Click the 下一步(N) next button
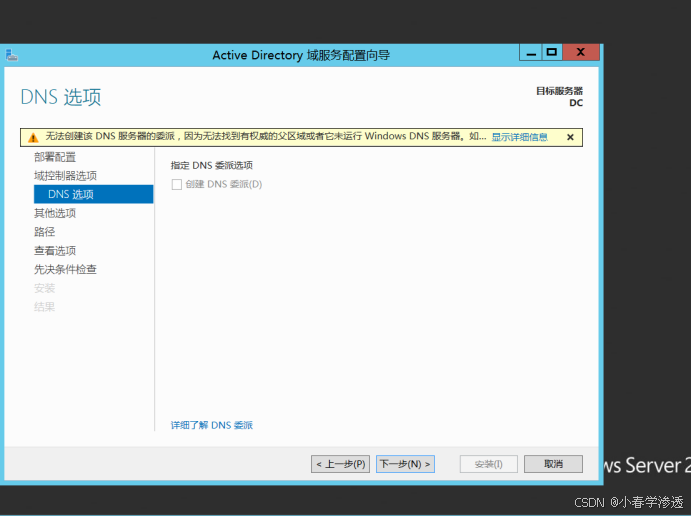This screenshot has width=692, height=517. (405, 464)
